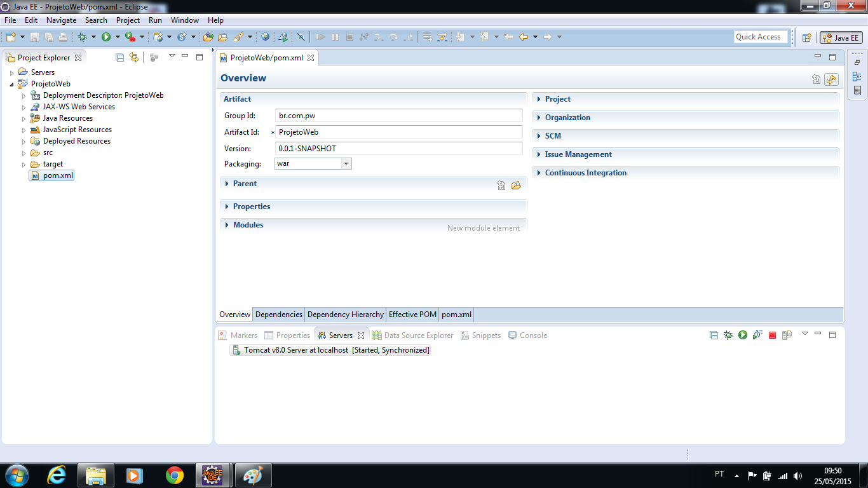Open the Window menu
The image size is (868, 488).
coord(185,20)
